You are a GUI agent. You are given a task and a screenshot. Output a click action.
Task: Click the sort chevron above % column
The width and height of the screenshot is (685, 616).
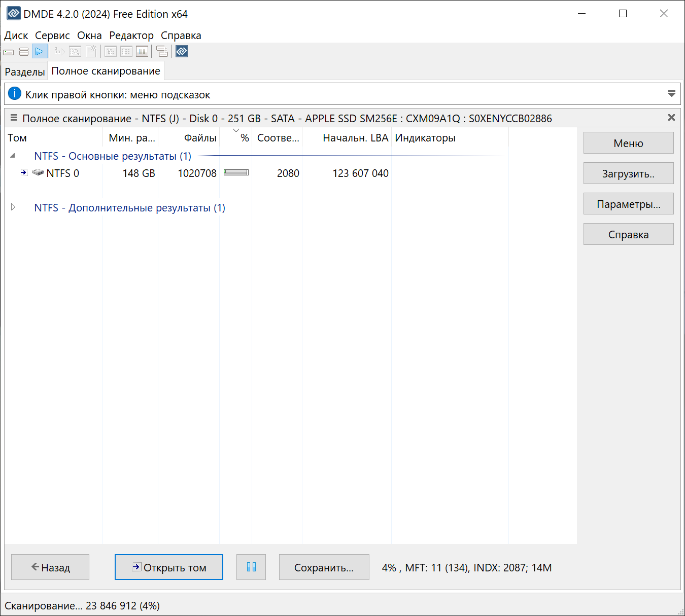coord(236,131)
